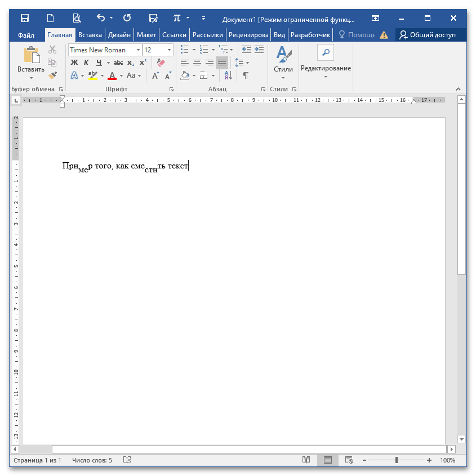This screenshot has height=476, width=476.
Task: Expand the Редактирование editing group
Action: tap(325, 68)
